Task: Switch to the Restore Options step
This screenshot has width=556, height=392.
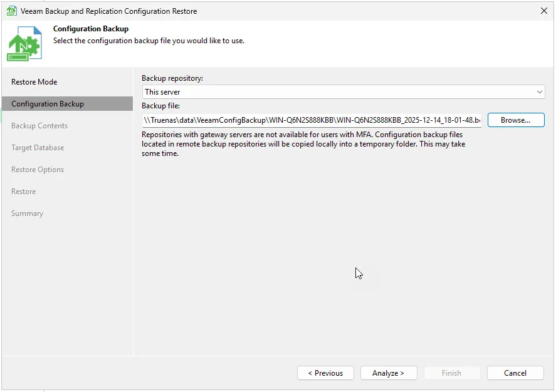Action: pos(38,170)
